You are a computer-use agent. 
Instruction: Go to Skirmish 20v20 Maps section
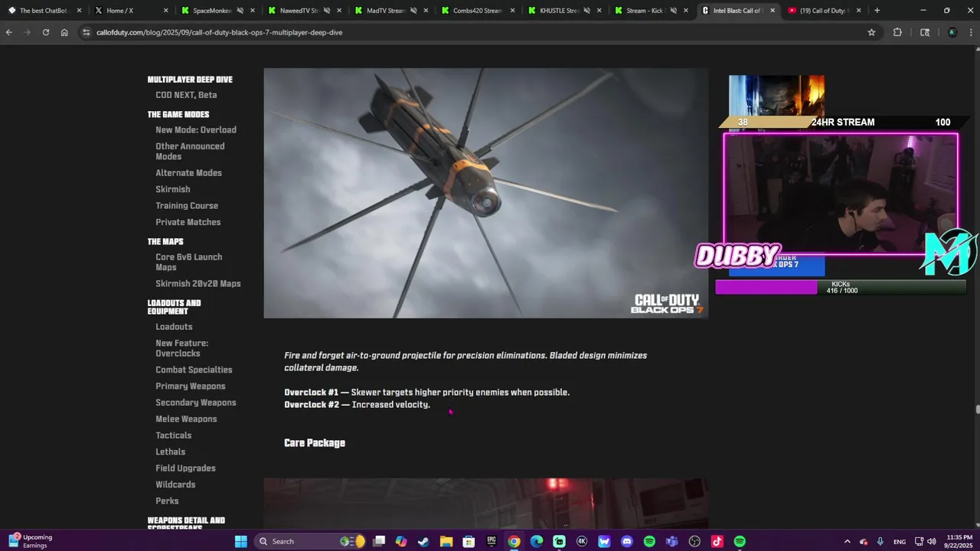198,284
